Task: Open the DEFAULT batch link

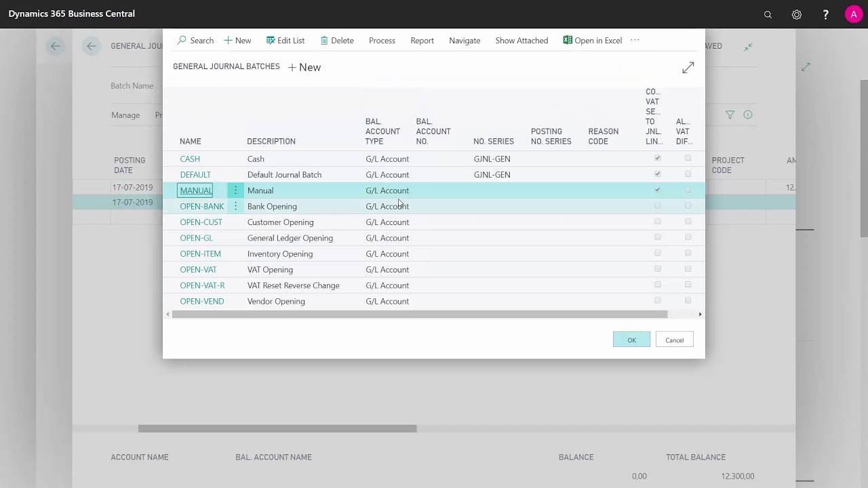Action: pos(195,175)
